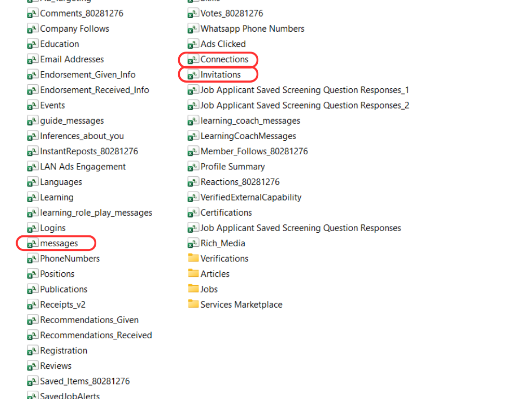The height and width of the screenshot is (399, 532).
Task: Select the Registration file icon
Action: pyautogui.click(x=33, y=351)
